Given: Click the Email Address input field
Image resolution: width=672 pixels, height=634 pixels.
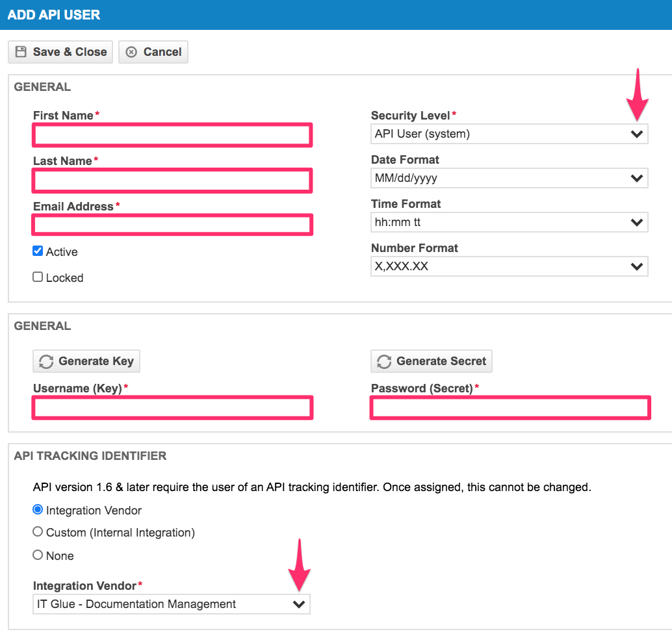Looking at the screenshot, I should (x=172, y=225).
